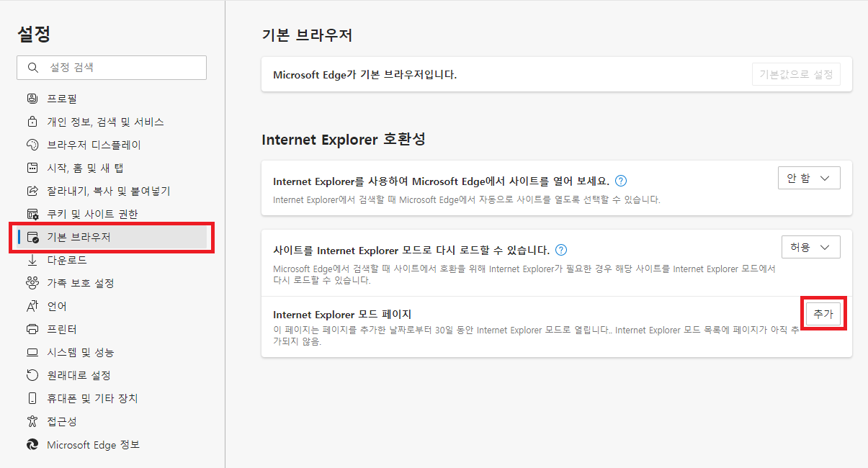
Task: Click the Internet Explorer 호환성 heading
Action: click(x=344, y=139)
